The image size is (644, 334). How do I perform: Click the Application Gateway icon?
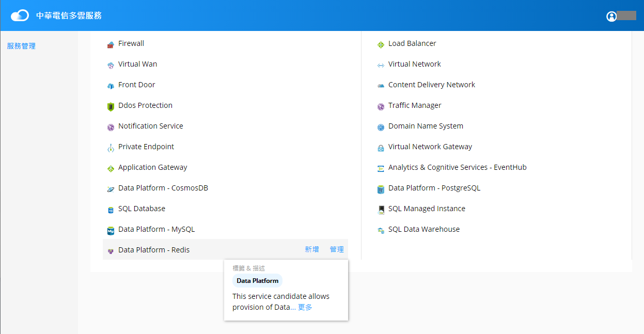coord(111,169)
